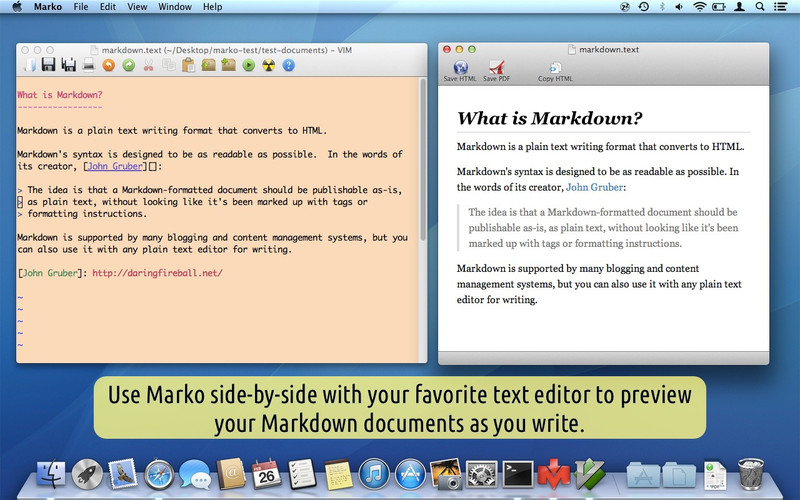
Task: Open Trash in the Dock
Action: click(x=751, y=474)
